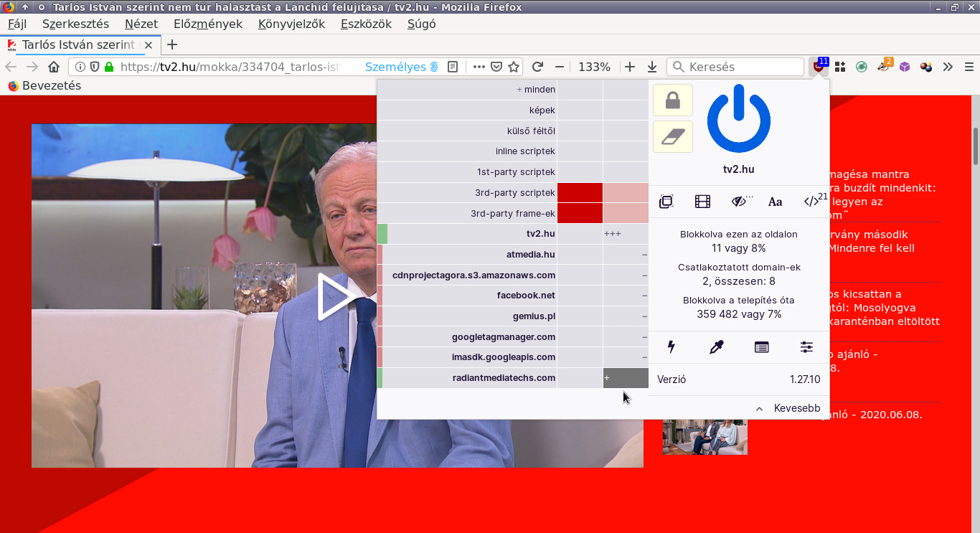Open the downloads arrow icon
The height and width of the screenshot is (533, 980).
tap(652, 67)
